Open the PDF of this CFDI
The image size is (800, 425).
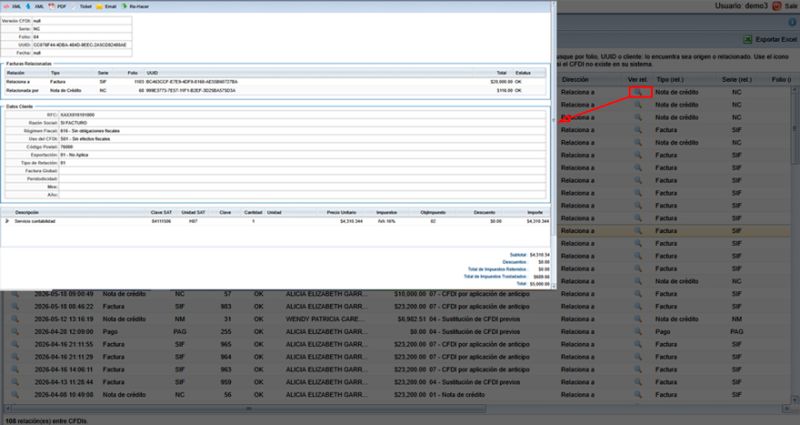pyautogui.click(x=58, y=7)
